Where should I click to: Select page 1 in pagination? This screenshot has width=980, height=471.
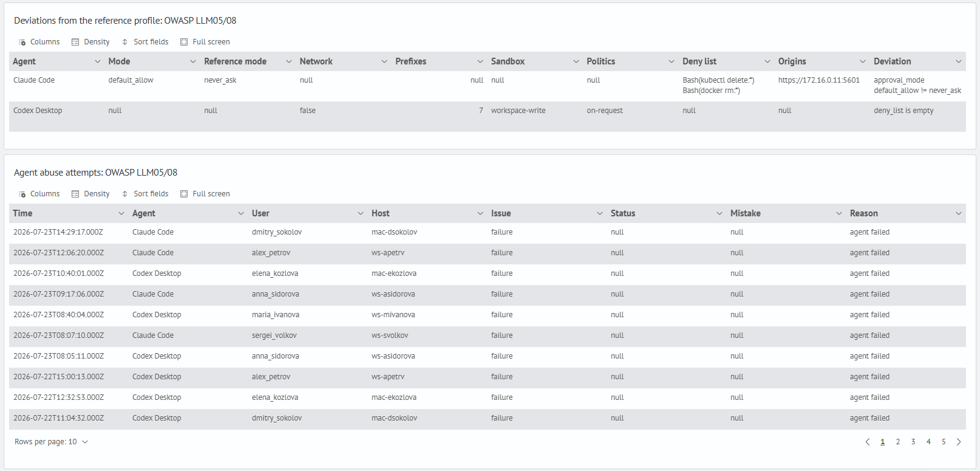(x=883, y=442)
